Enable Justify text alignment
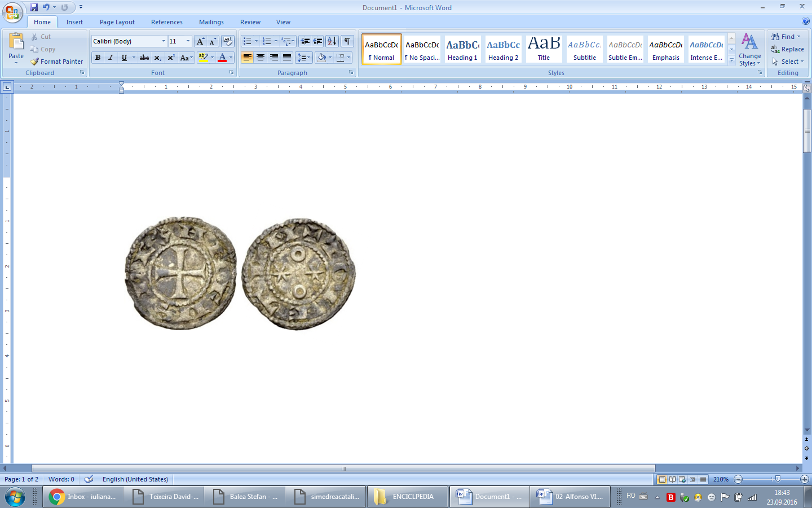This screenshot has height=508, width=812. [x=287, y=58]
